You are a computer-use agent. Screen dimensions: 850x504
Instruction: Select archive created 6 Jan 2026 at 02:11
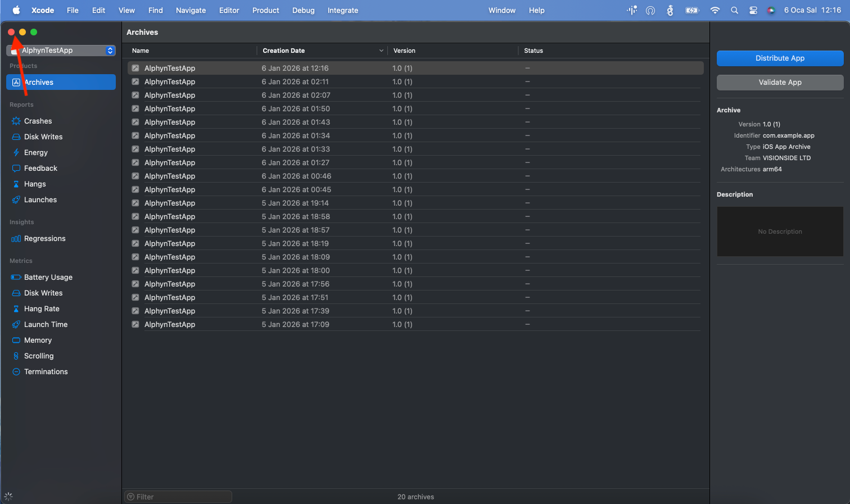(415, 81)
